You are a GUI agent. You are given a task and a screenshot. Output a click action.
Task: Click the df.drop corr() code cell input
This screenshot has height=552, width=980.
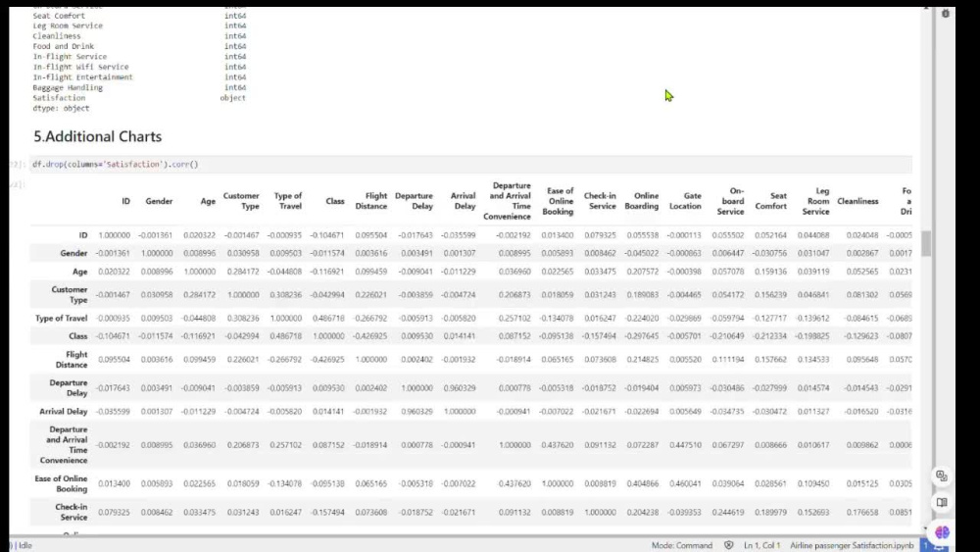471,165
